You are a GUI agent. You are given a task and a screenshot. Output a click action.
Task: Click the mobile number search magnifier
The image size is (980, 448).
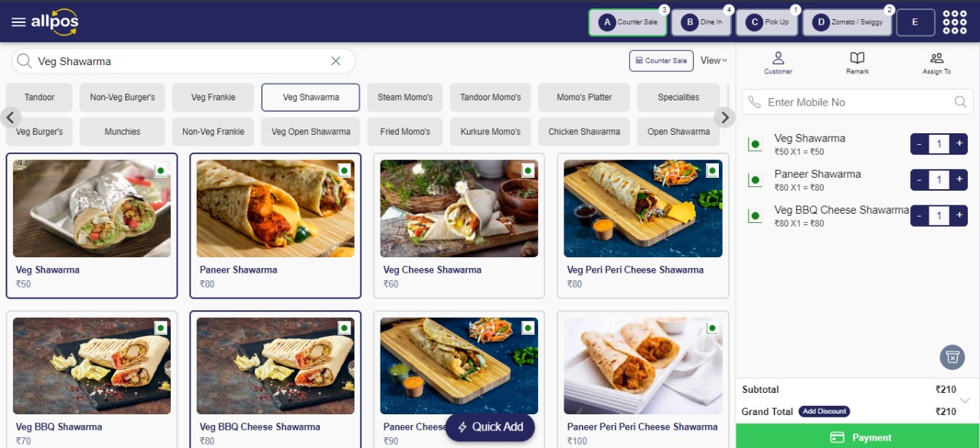[960, 102]
